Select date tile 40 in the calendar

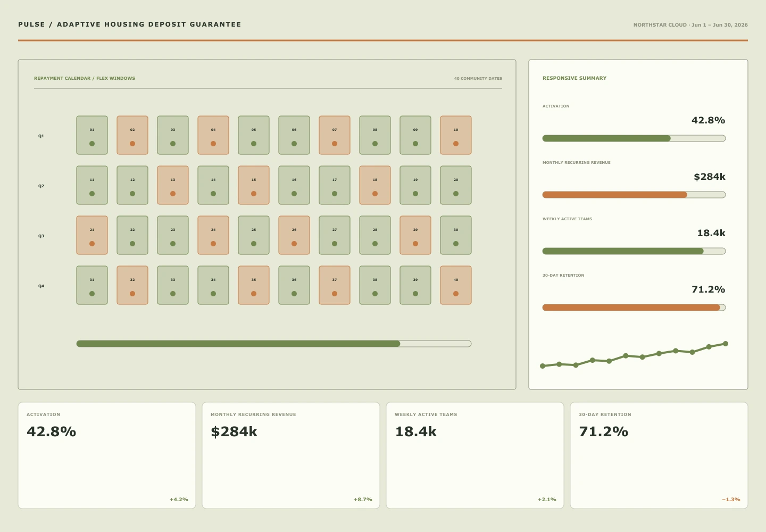(x=456, y=285)
